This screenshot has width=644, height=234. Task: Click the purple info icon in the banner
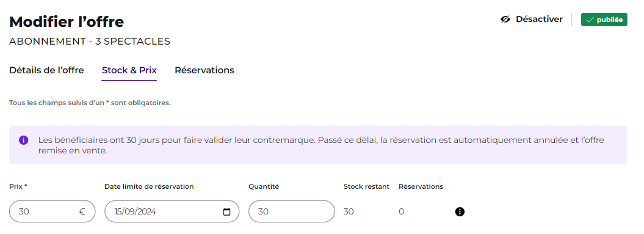[23, 141]
